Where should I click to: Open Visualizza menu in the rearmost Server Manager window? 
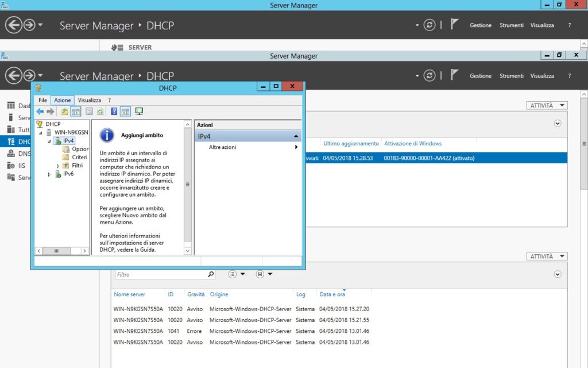pyautogui.click(x=542, y=25)
